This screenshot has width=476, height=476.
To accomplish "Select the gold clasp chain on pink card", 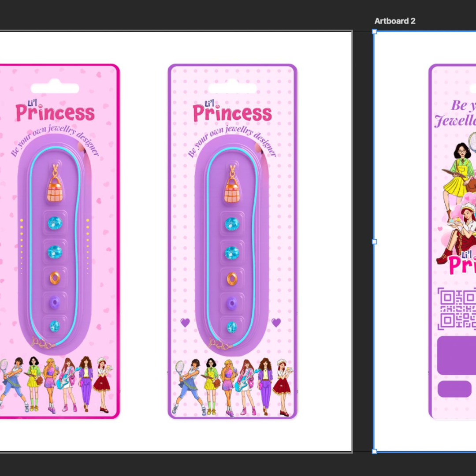I will (43, 343).
